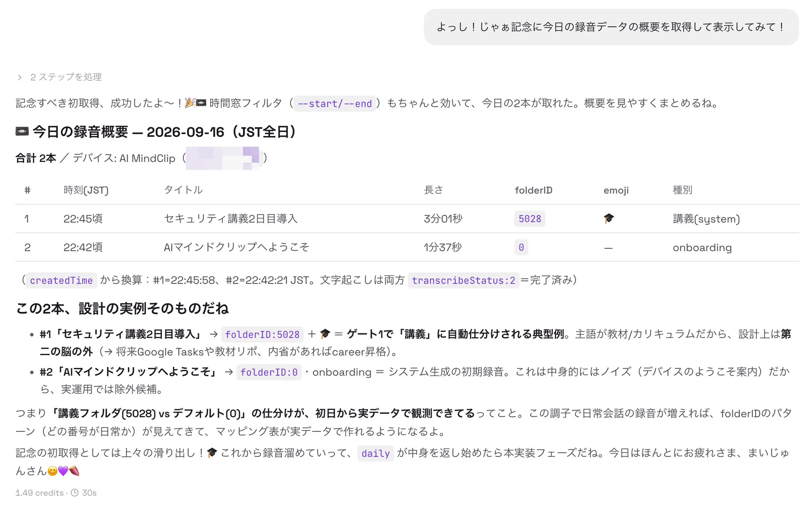Click the 'folderID' column header

tap(533, 190)
